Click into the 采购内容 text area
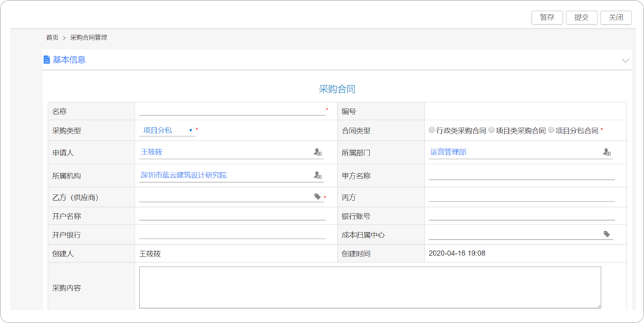 [x=369, y=287]
